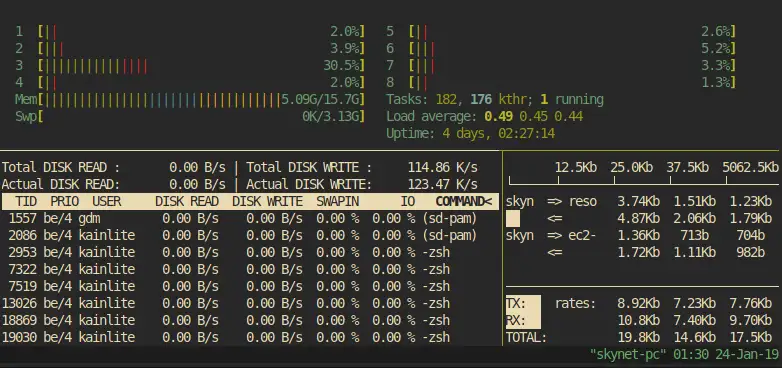Click the 5062.5Kb scale mark

click(x=751, y=168)
